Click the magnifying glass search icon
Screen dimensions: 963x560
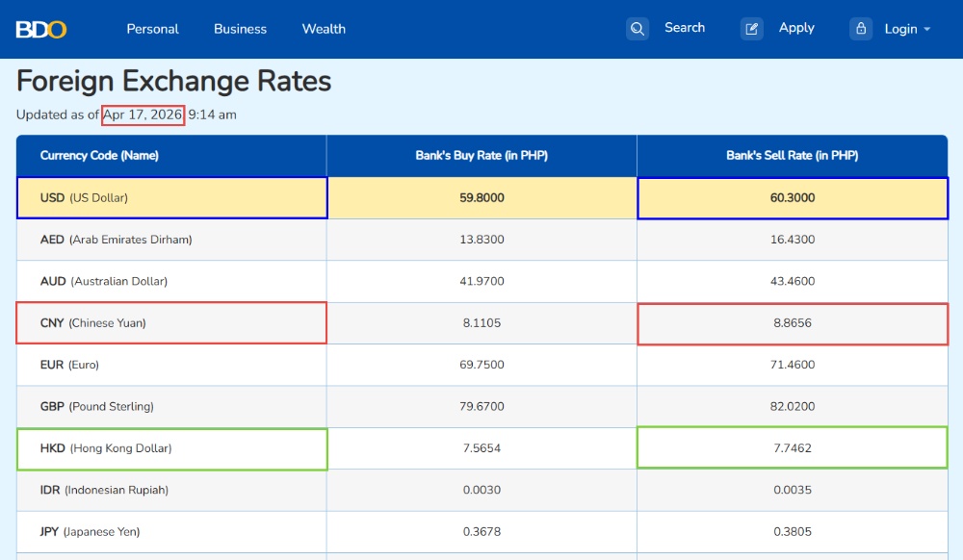pyautogui.click(x=638, y=29)
